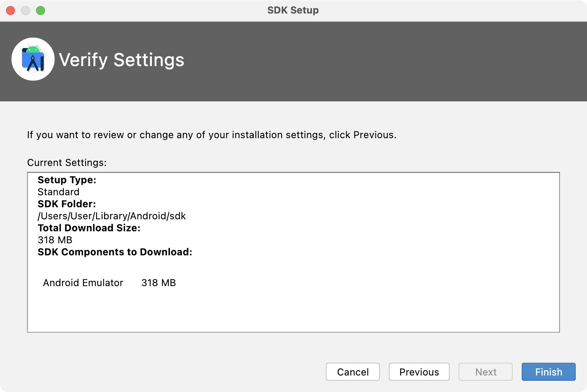
Task: Click the green zoom window button
Action: tap(41, 11)
